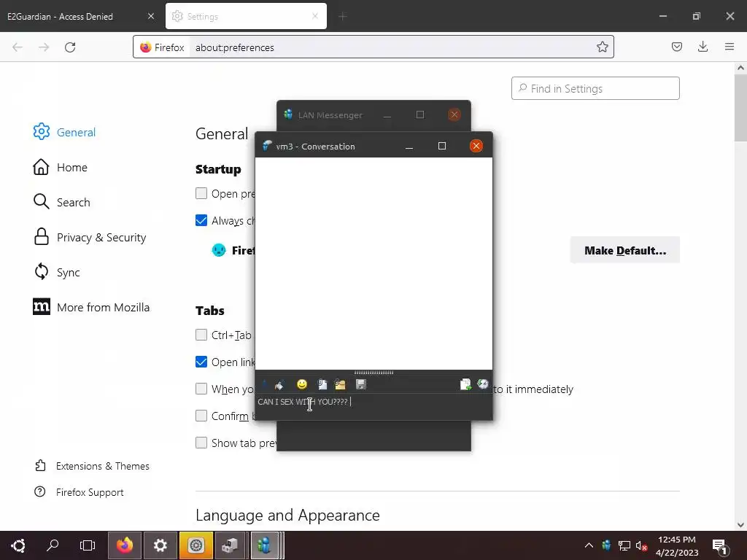Toggle the 'Confirm...' tabs checkbox
Image resolution: width=747 pixels, height=560 pixels.
click(x=201, y=416)
